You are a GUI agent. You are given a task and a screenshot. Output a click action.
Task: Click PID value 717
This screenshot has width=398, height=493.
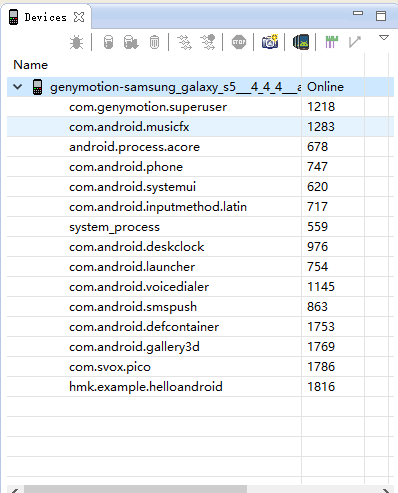point(318,207)
